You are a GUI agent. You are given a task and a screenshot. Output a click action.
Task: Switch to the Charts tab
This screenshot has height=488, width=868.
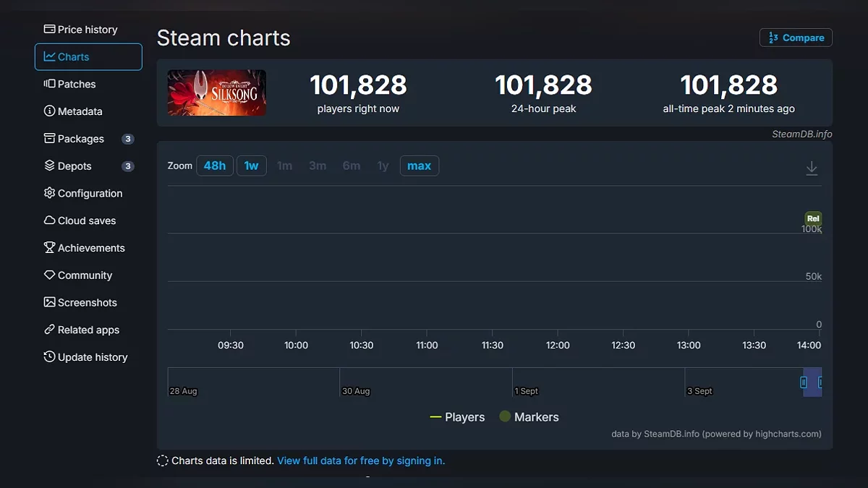click(88, 57)
